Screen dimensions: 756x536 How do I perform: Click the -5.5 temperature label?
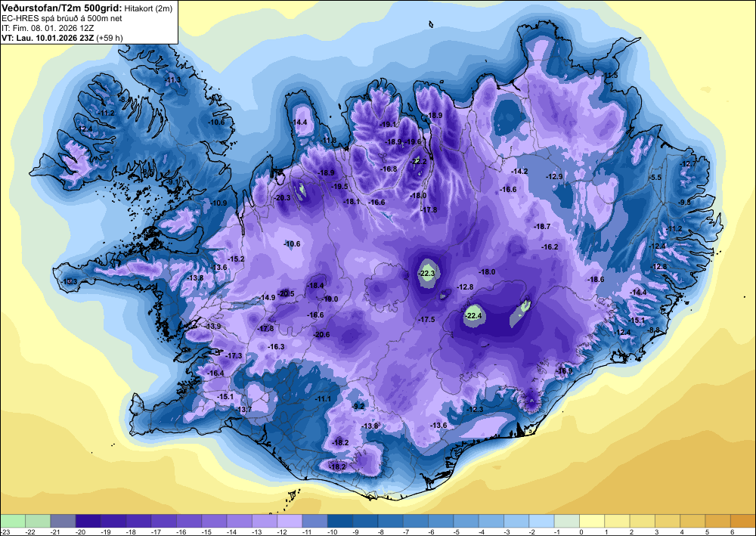655,178
